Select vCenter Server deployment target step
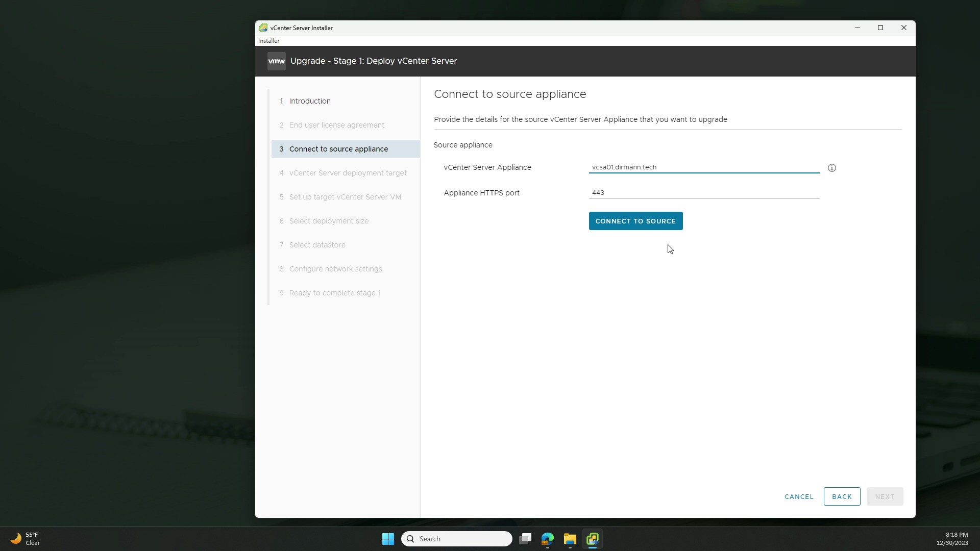Viewport: 980px width, 551px height. point(346,173)
